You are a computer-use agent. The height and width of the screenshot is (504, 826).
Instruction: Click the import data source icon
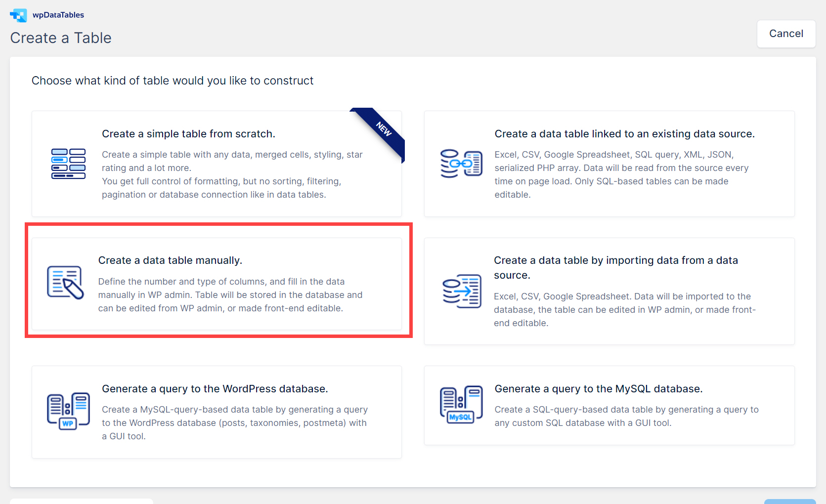point(462,291)
